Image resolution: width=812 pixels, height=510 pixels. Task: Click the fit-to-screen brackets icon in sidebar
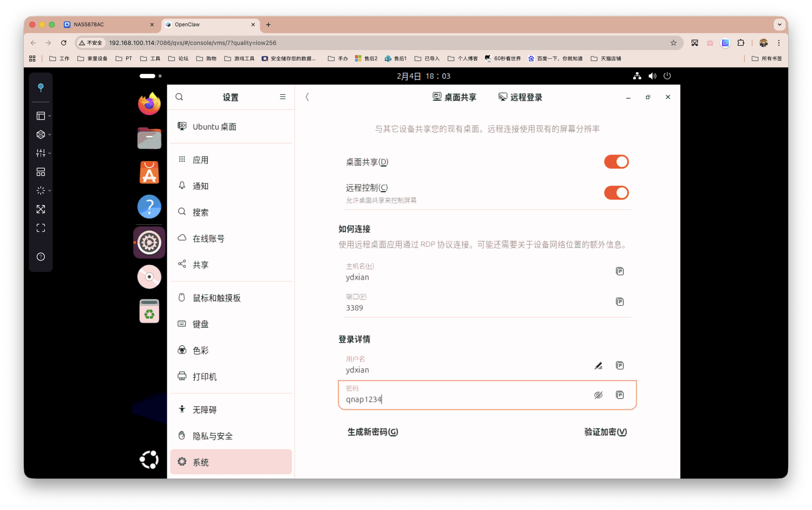click(41, 228)
